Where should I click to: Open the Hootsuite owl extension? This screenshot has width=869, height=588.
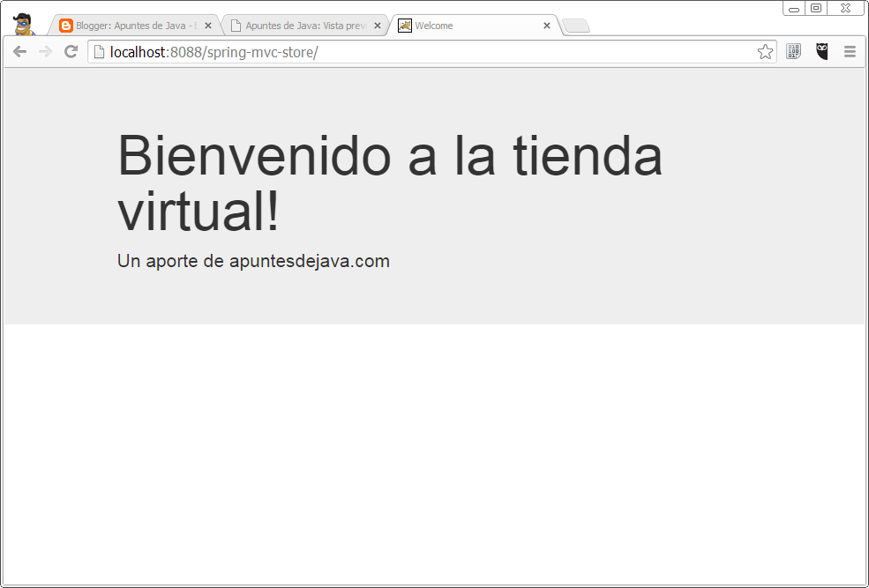click(x=822, y=51)
